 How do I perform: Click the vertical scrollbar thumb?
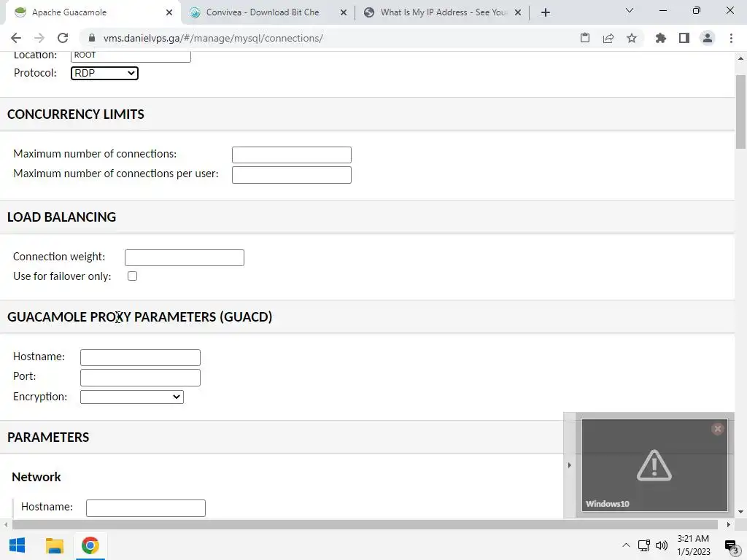point(740,112)
